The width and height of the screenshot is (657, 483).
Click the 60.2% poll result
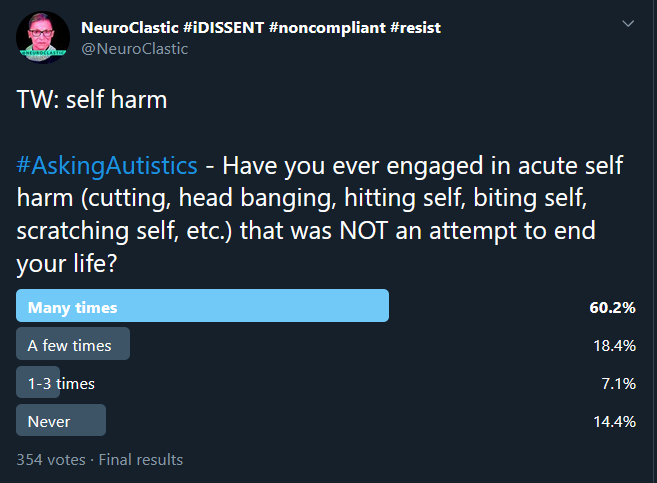click(x=613, y=307)
